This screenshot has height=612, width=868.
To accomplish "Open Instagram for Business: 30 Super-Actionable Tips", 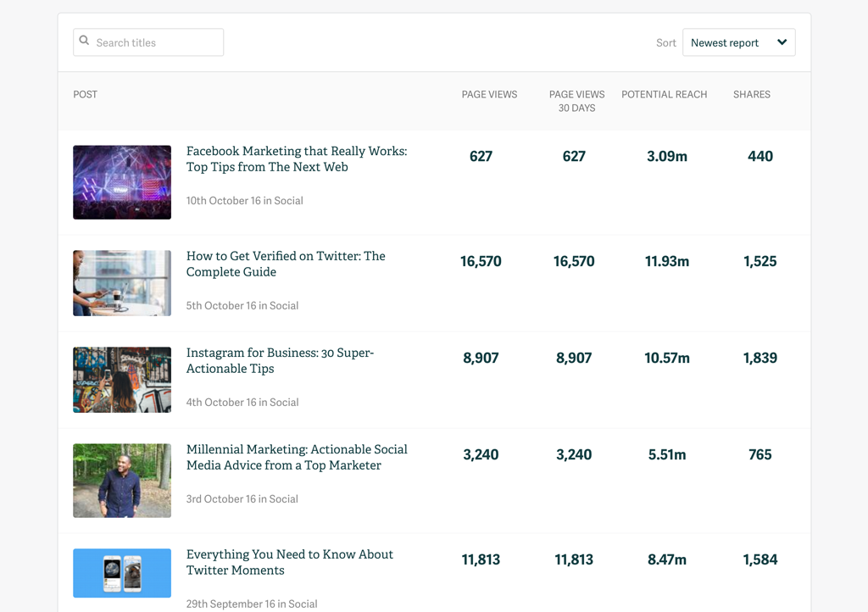I will pos(280,360).
